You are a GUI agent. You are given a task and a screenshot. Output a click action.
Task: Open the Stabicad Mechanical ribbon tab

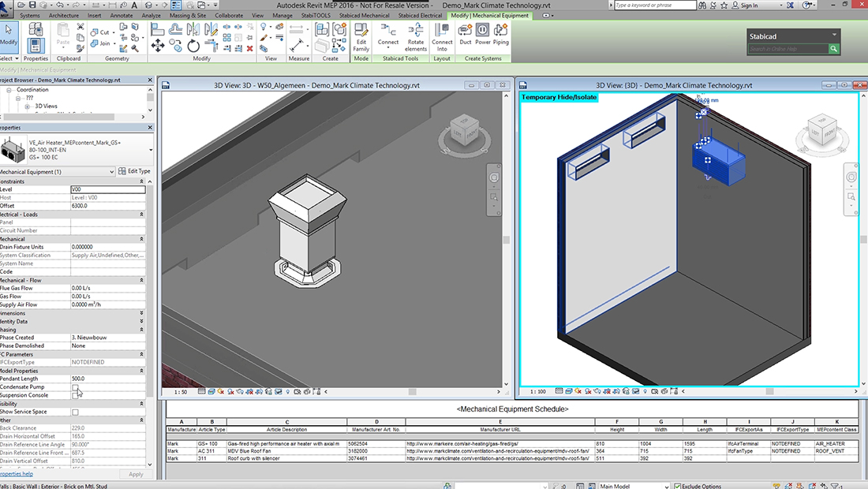point(364,15)
